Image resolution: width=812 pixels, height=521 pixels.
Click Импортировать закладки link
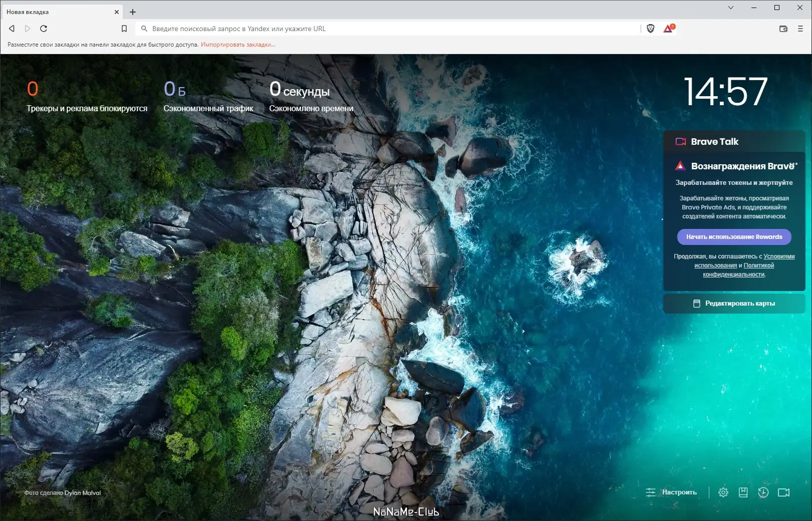(x=238, y=45)
